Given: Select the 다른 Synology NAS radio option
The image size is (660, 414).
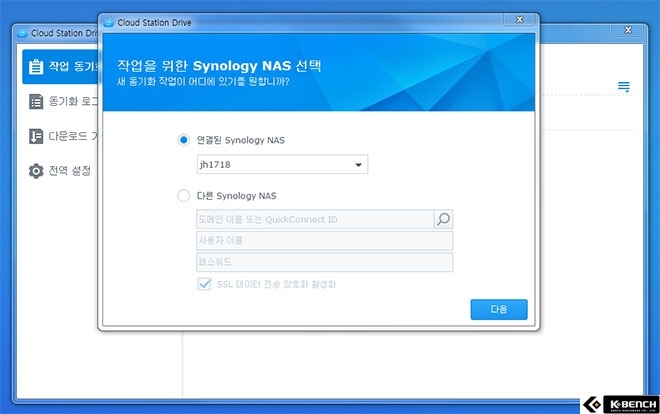Looking at the screenshot, I should click(x=184, y=196).
